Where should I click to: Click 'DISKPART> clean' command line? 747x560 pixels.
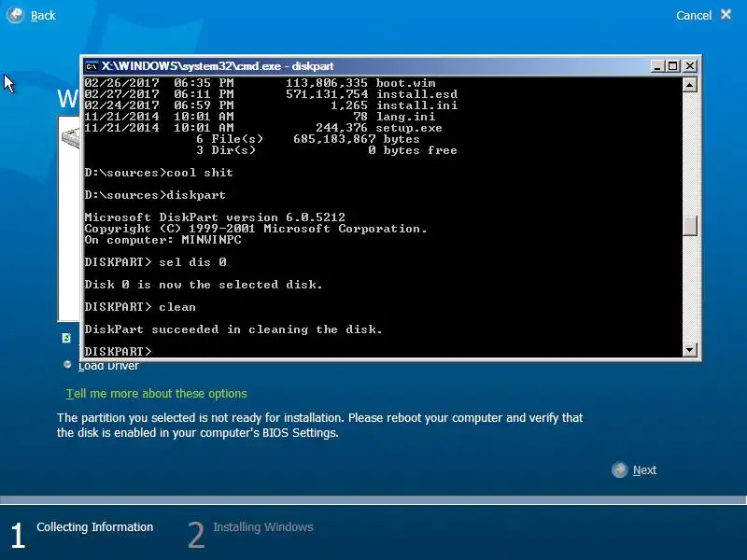tap(140, 307)
